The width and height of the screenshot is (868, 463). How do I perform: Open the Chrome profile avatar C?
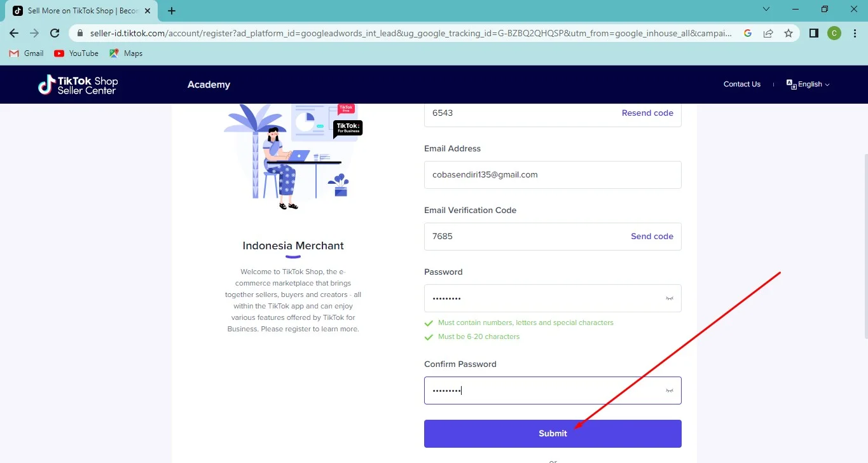(x=834, y=33)
